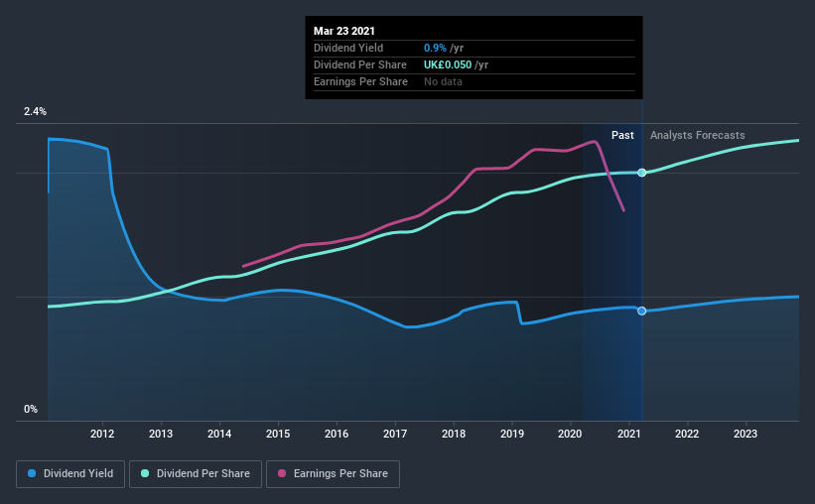815x504 pixels.
Task: Click the UK£0.050 dividend per share value
Action: [x=448, y=64]
